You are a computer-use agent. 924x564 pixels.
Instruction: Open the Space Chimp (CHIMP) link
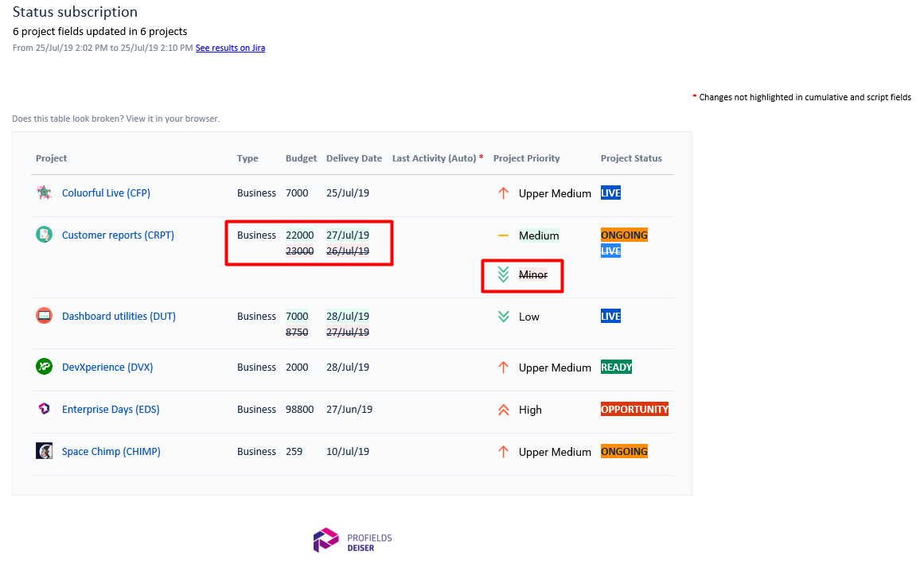click(x=111, y=452)
